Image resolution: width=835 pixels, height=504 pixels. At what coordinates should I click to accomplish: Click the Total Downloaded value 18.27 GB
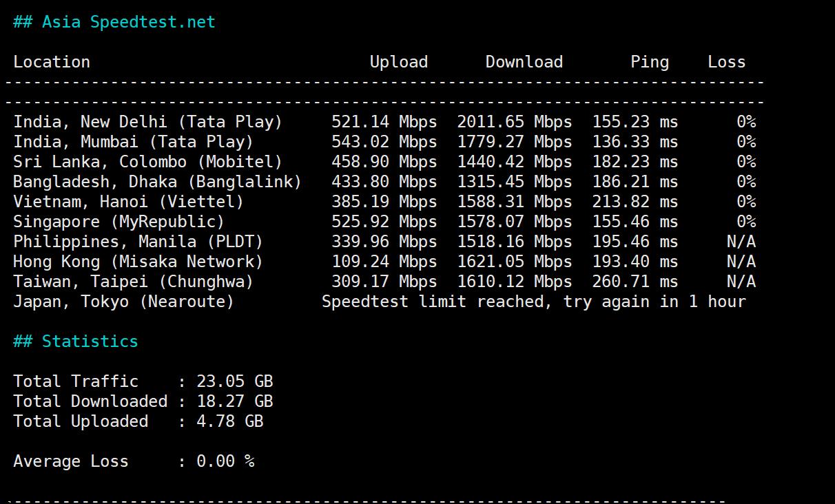[x=234, y=401]
